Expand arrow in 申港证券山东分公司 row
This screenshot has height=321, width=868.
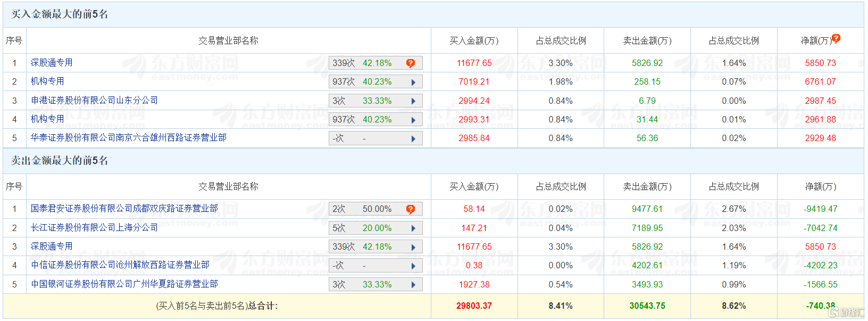click(413, 101)
